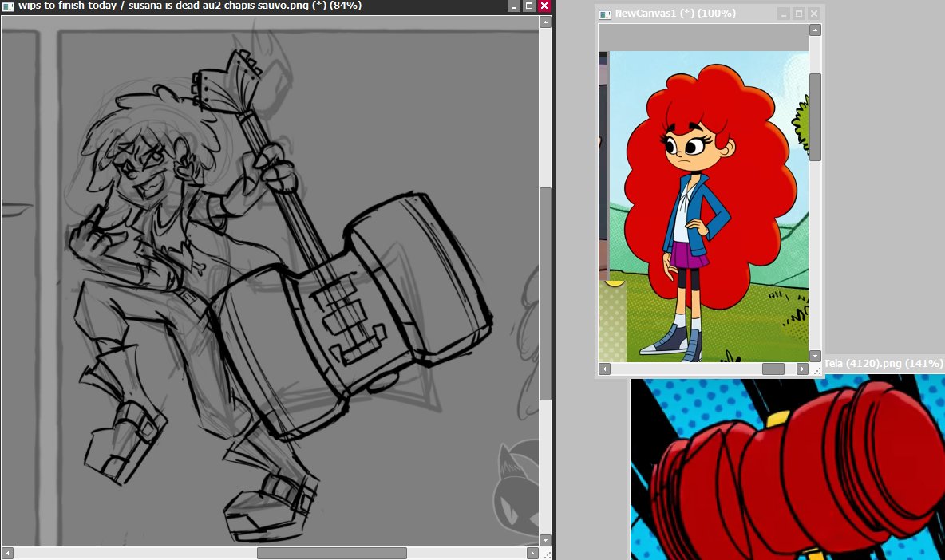Click the wips to finish today title text
945x560 pixels.
coord(67,6)
